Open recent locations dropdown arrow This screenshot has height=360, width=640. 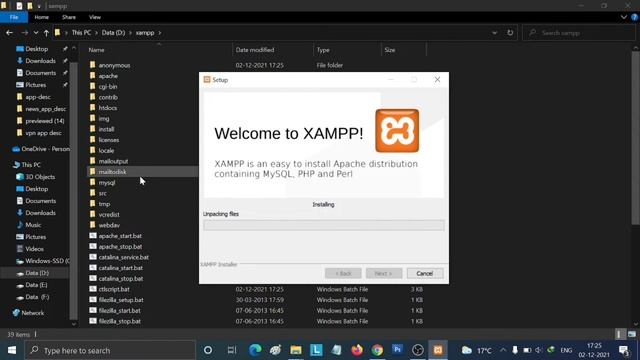click(x=36, y=33)
